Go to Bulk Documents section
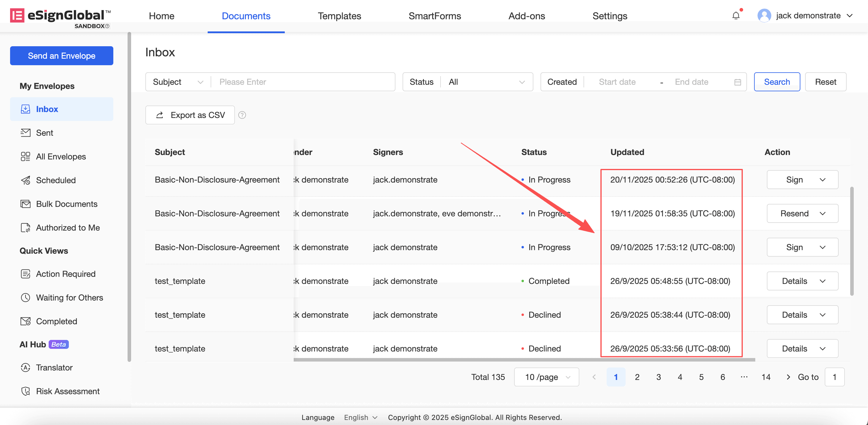 66,204
